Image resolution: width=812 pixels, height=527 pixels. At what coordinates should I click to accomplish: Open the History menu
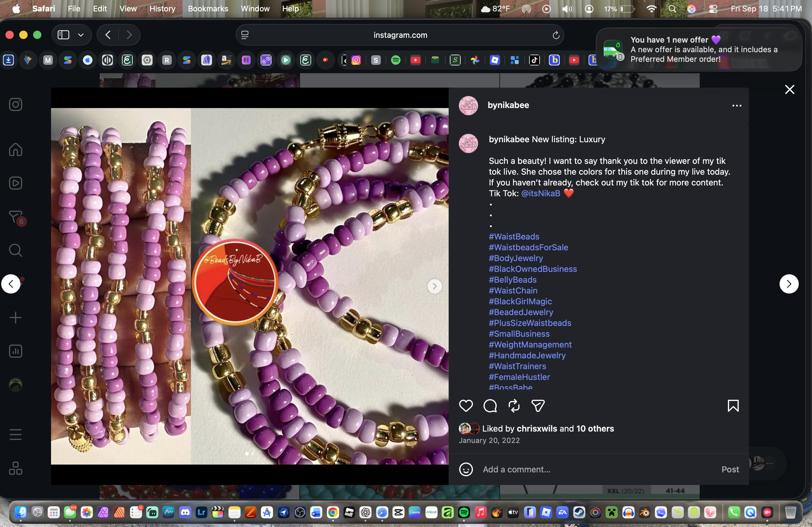point(162,8)
